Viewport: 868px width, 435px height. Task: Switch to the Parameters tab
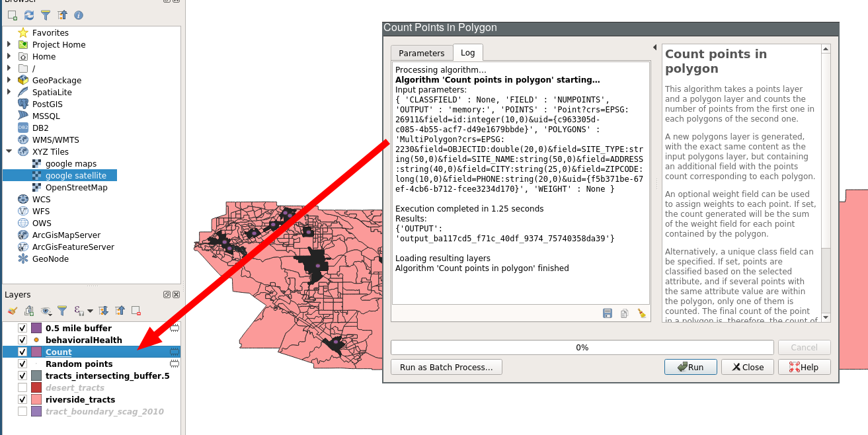coord(421,53)
